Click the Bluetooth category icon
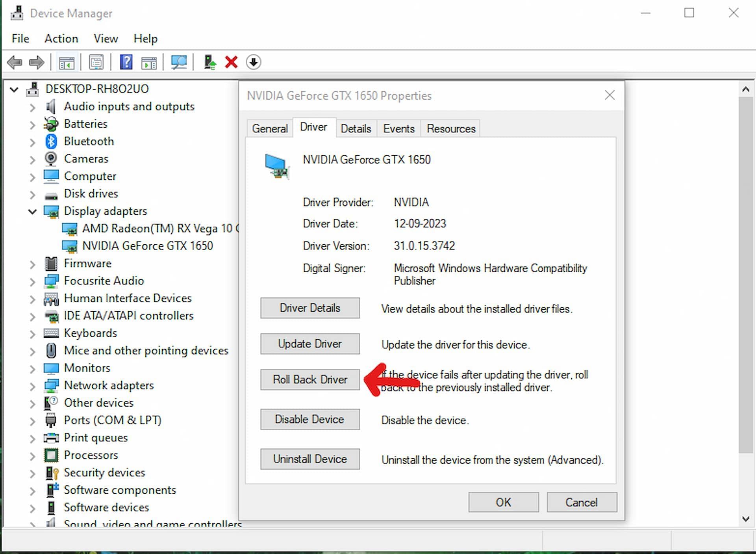The height and width of the screenshot is (554, 756). [51, 141]
